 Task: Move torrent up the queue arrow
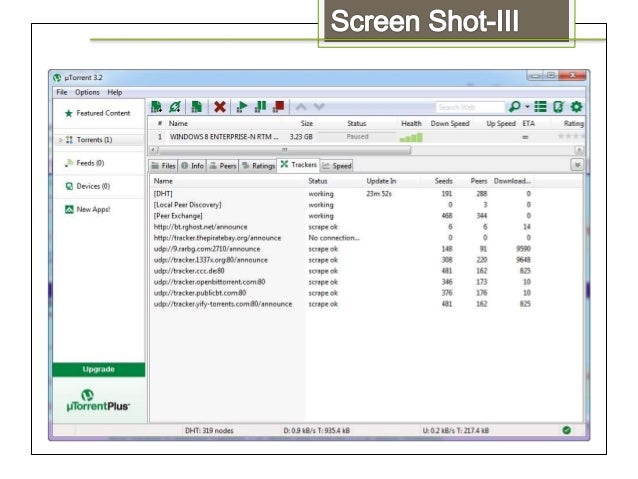[301, 107]
